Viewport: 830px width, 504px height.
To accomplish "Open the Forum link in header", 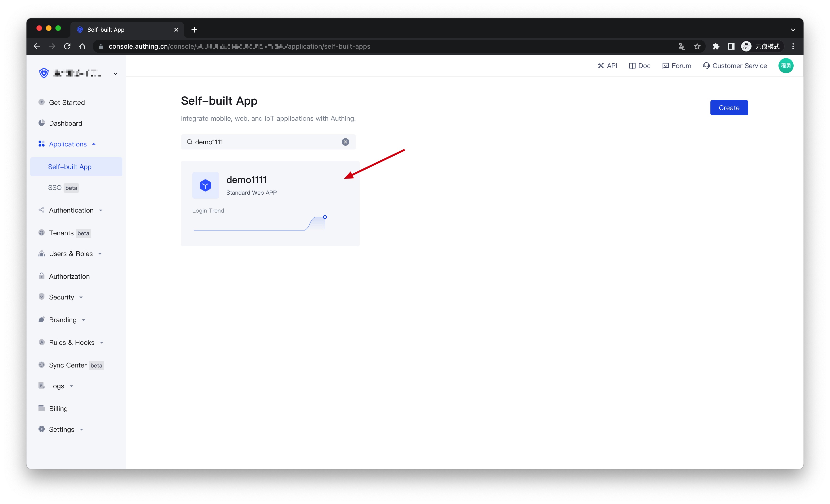I will [x=677, y=66].
